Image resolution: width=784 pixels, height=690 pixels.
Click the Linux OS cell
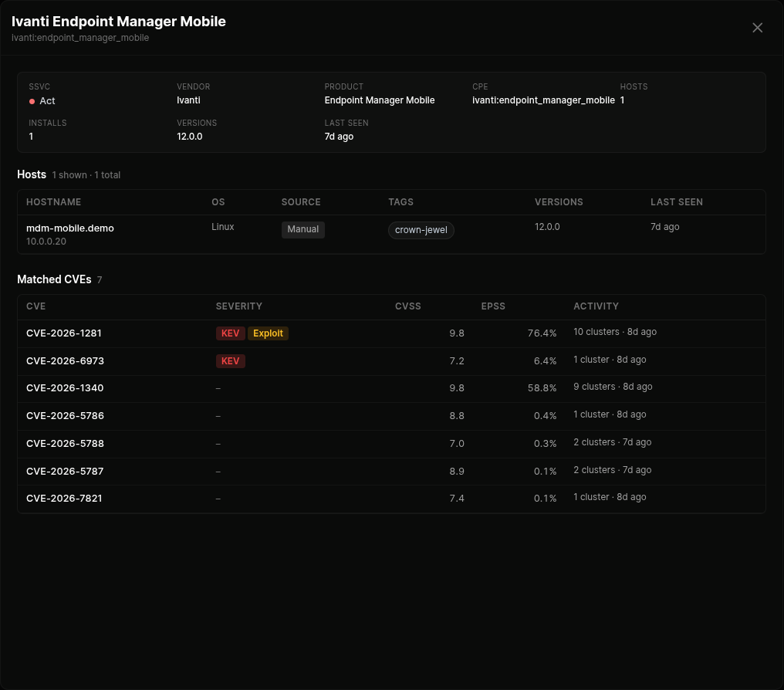222,227
